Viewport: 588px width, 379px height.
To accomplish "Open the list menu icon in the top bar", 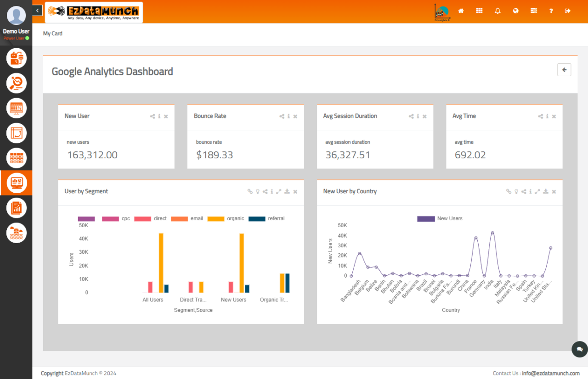I will tap(533, 11).
